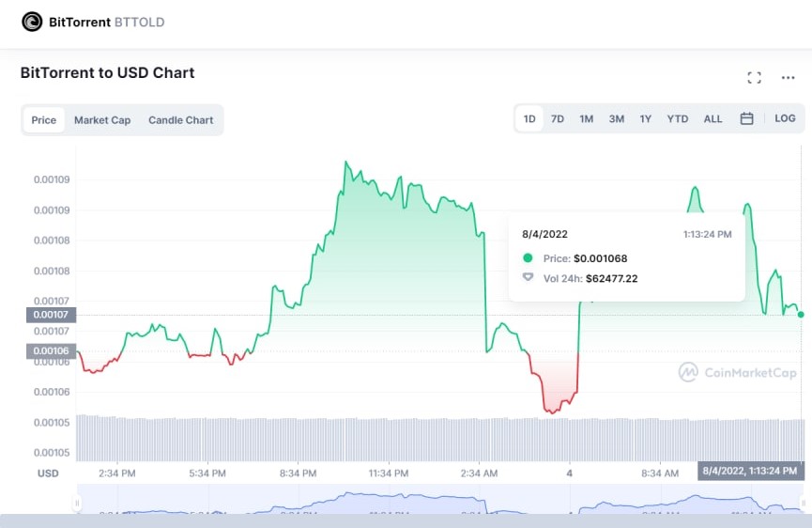Click the 8/4/2022 date in tooltip
The image size is (812, 528).
pos(544,234)
